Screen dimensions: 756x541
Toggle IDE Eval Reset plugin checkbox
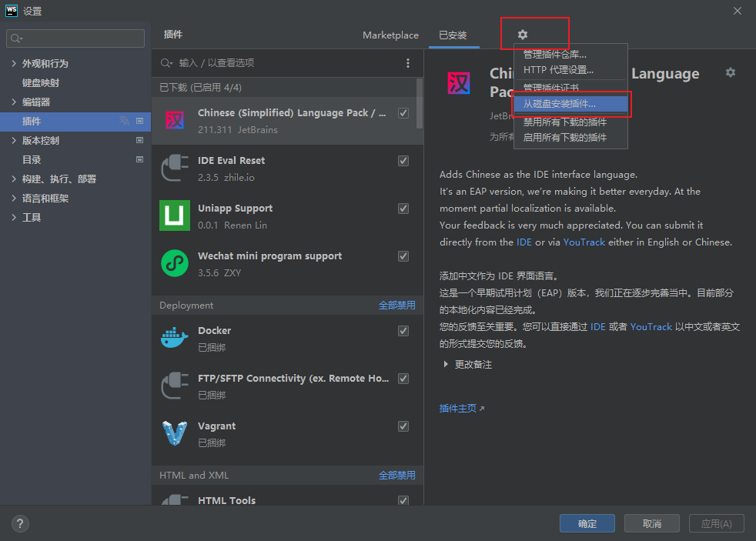click(403, 161)
